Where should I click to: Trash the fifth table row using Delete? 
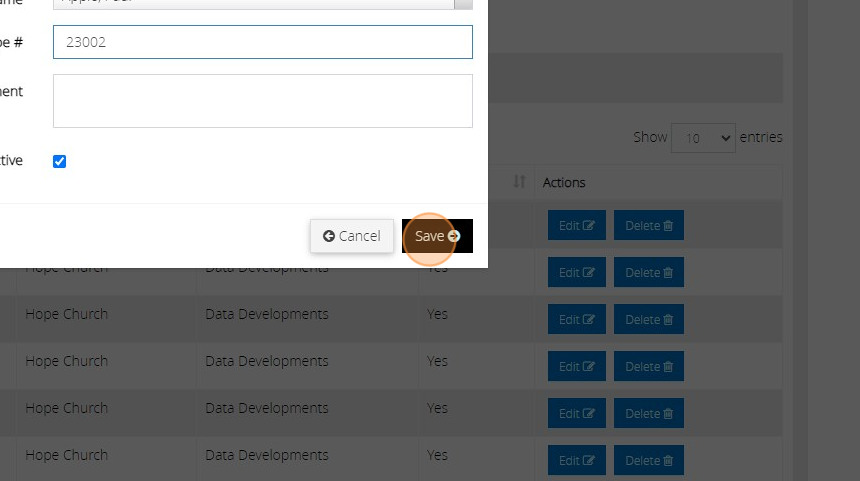pyautogui.click(x=648, y=414)
